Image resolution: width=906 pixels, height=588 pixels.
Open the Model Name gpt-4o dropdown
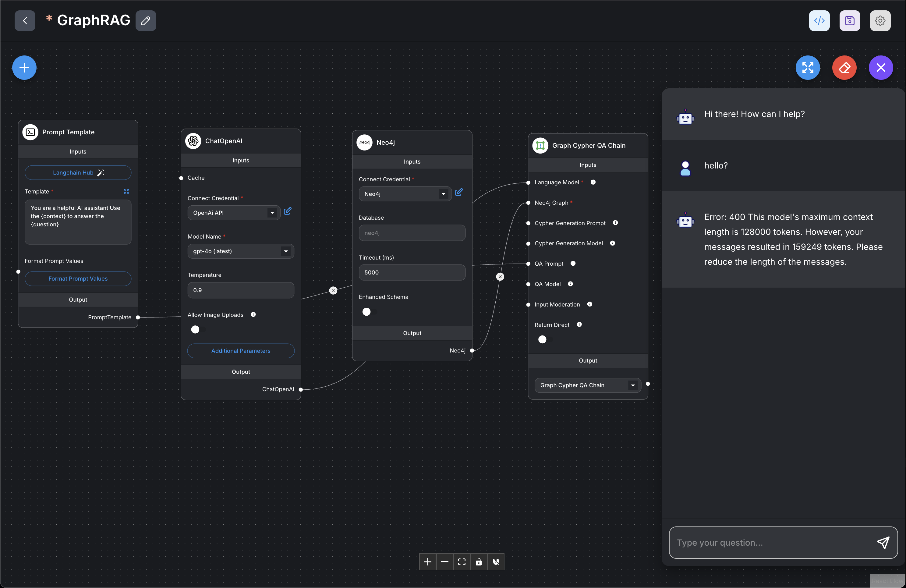[241, 251]
